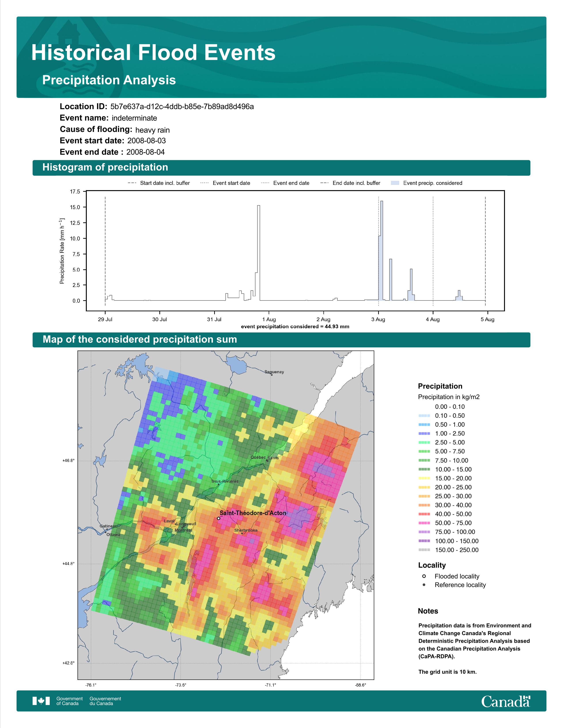This screenshot has height=728, width=563.
Task: Click the Event precip. considered legend patch
Action: pyautogui.click(x=395, y=183)
